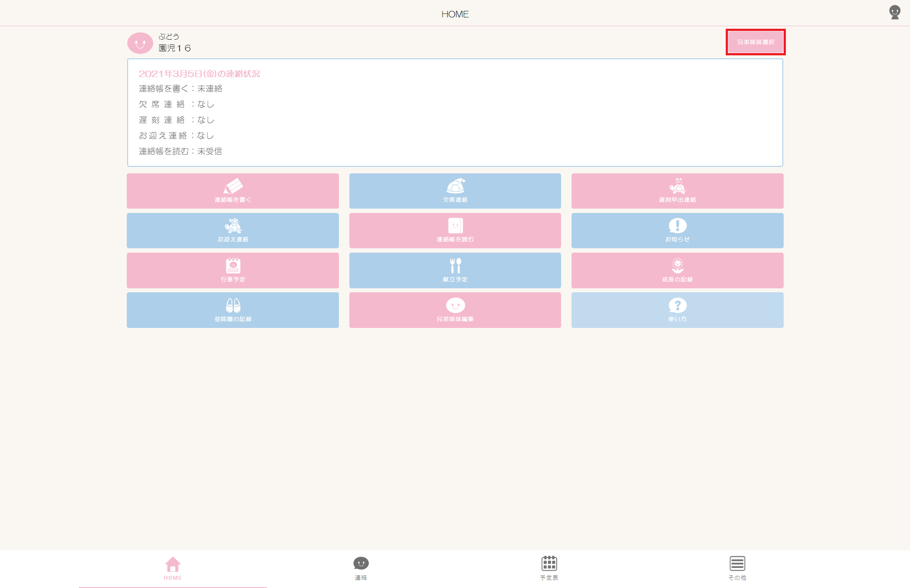This screenshot has height=588, width=910.
Task: Open the 登降園の記録 shoes tile
Action: coord(233,310)
